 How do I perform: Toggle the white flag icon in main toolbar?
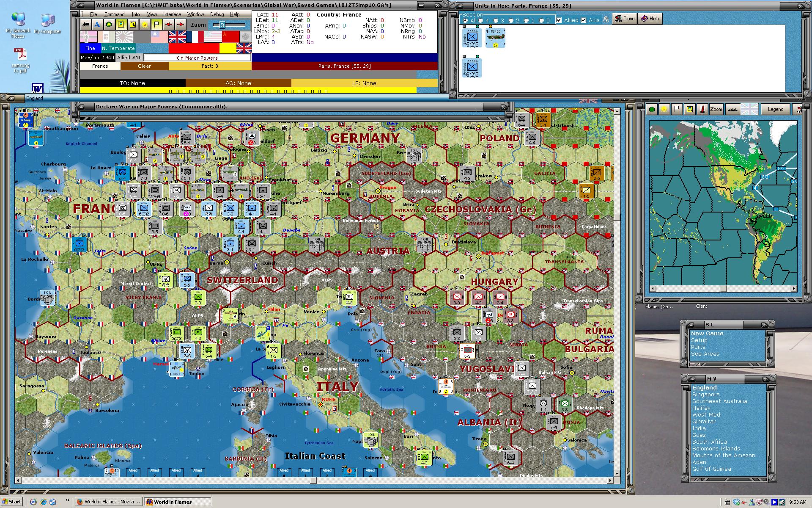point(156,25)
